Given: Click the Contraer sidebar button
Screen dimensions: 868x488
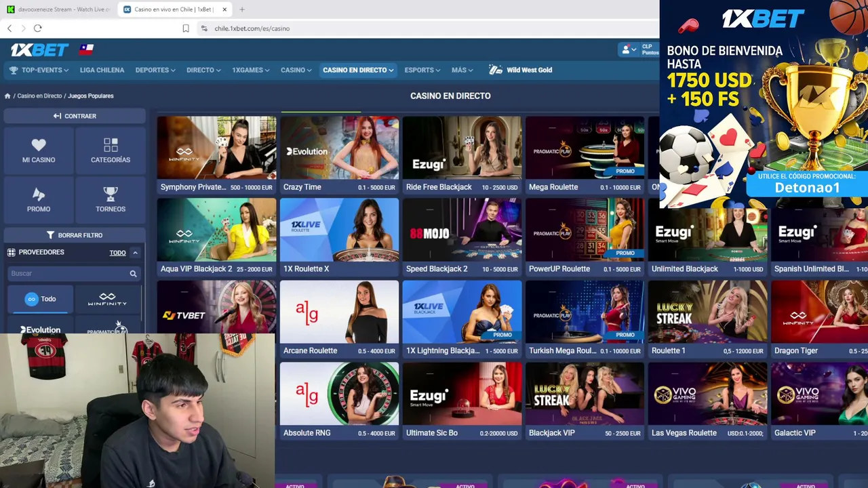Looking at the screenshot, I should (x=75, y=116).
